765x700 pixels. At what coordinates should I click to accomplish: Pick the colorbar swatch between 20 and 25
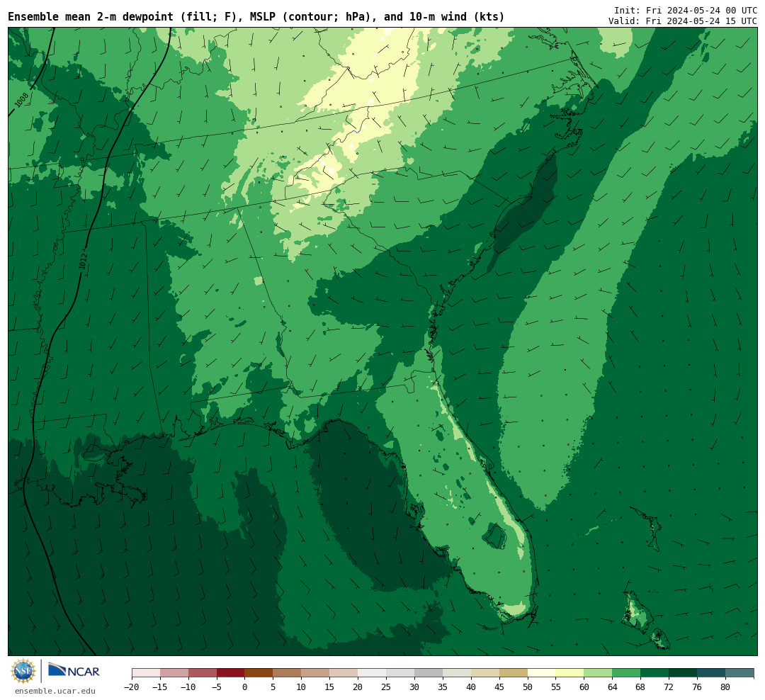[373, 673]
